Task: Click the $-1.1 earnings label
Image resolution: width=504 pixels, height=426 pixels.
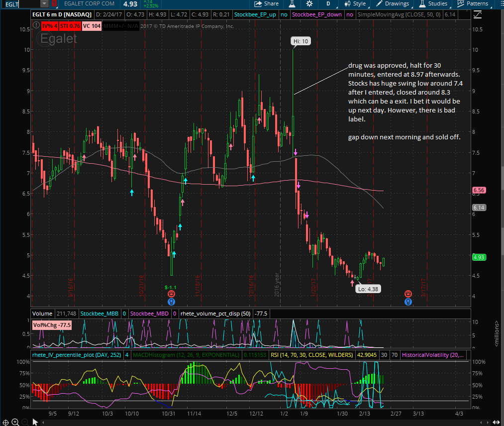Action: [x=170, y=288]
